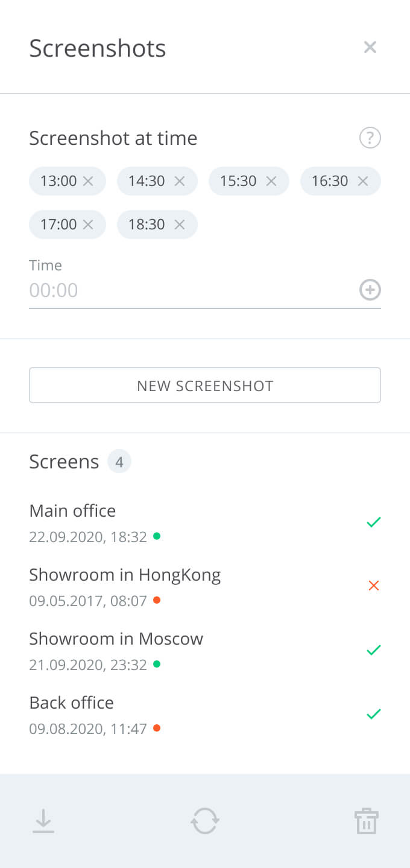Image resolution: width=410 pixels, height=868 pixels.
Task: Click the green checkmark beside Main office
Action: [x=373, y=522]
